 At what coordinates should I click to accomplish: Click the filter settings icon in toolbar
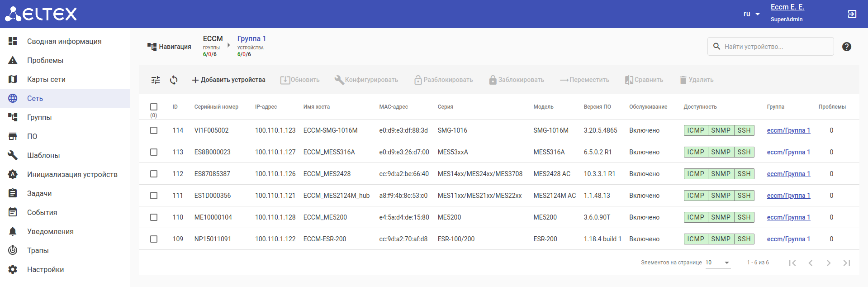tap(156, 80)
